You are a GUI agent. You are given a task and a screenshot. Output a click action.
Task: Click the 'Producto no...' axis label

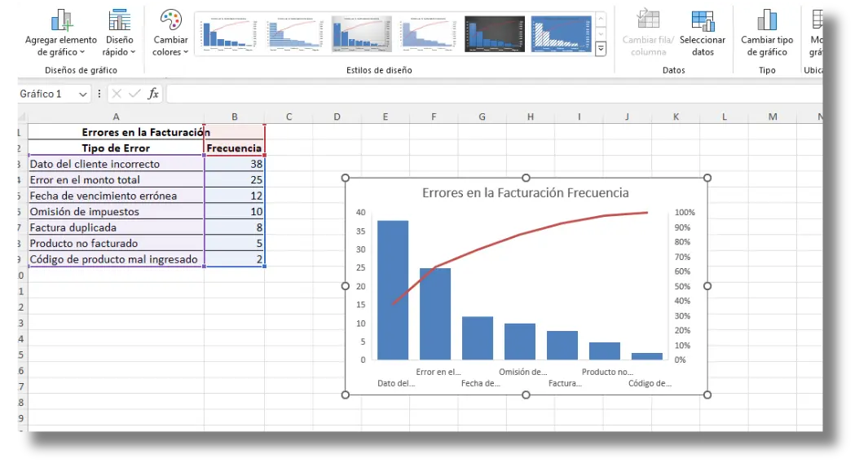(607, 372)
